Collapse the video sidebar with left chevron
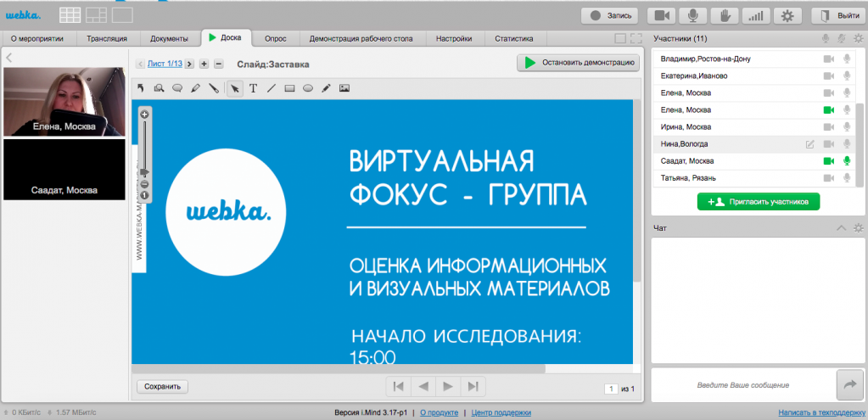The image size is (868, 420). click(8, 57)
